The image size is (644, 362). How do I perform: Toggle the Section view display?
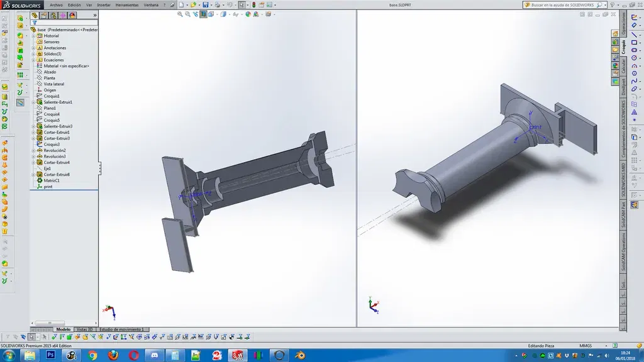point(195,15)
